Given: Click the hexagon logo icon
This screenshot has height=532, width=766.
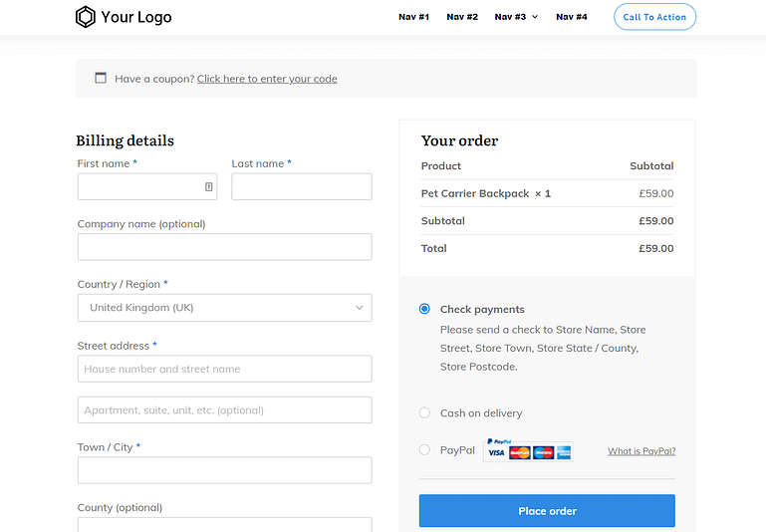Looking at the screenshot, I should click(85, 17).
